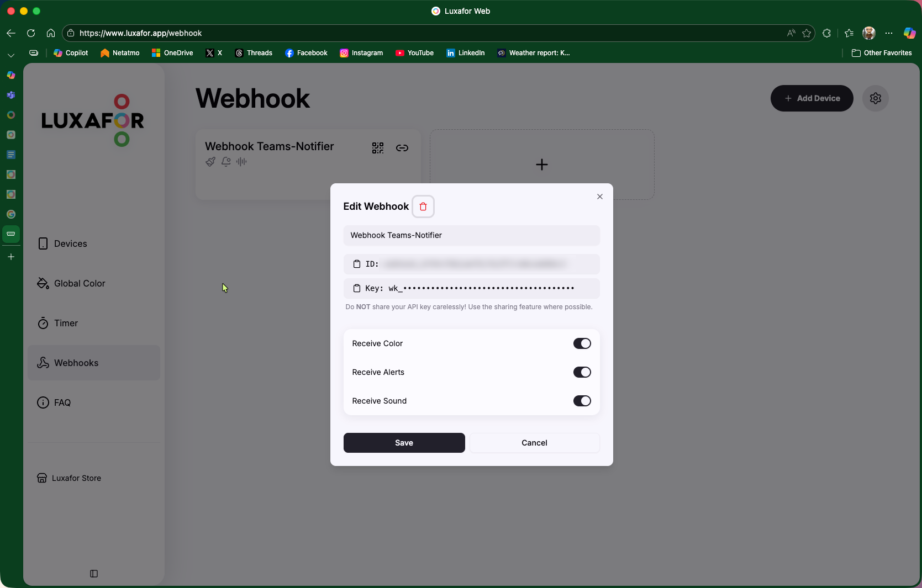The width and height of the screenshot is (922, 588).
Task: Click the link icon on the webhook card
Action: (402, 148)
